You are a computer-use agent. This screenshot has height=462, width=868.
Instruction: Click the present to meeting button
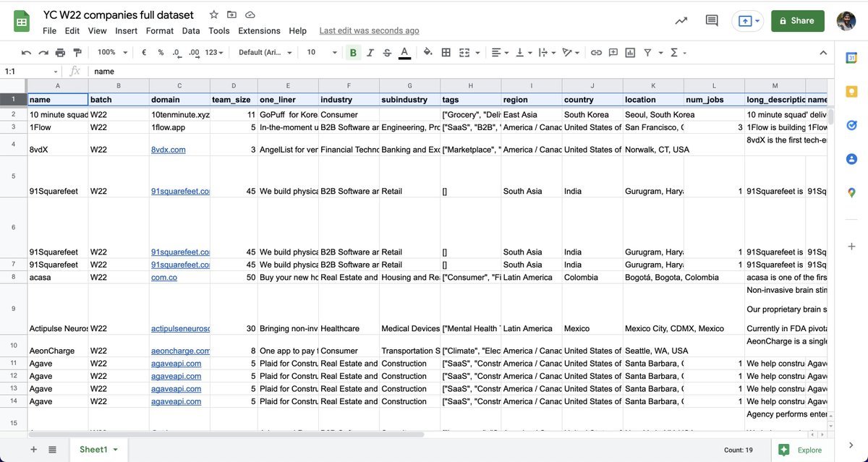[749, 21]
